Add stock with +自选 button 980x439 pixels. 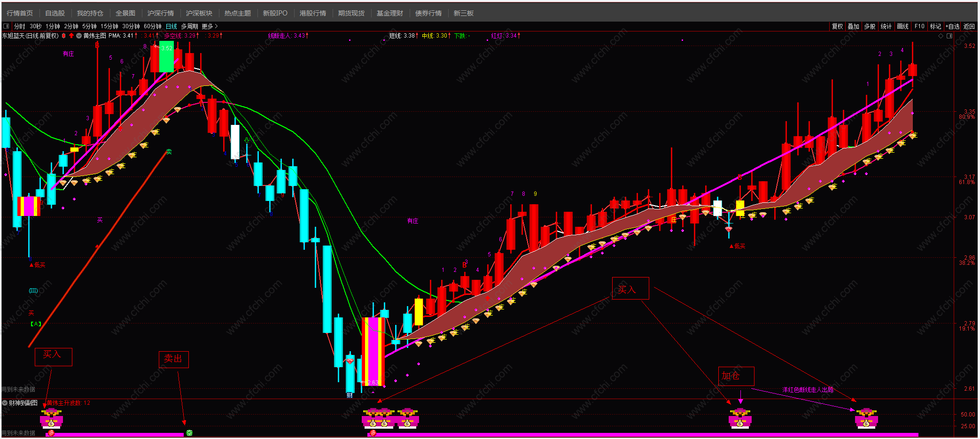tap(952, 26)
